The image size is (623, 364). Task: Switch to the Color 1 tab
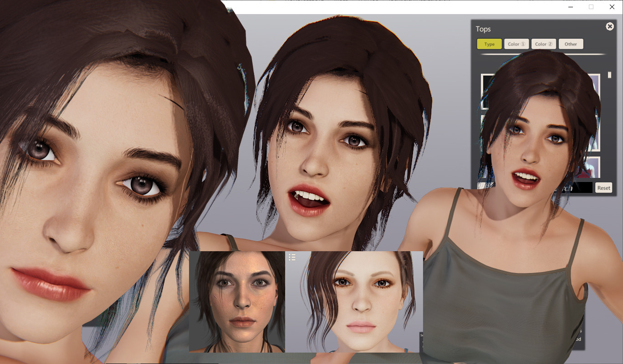(x=516, y=44)
